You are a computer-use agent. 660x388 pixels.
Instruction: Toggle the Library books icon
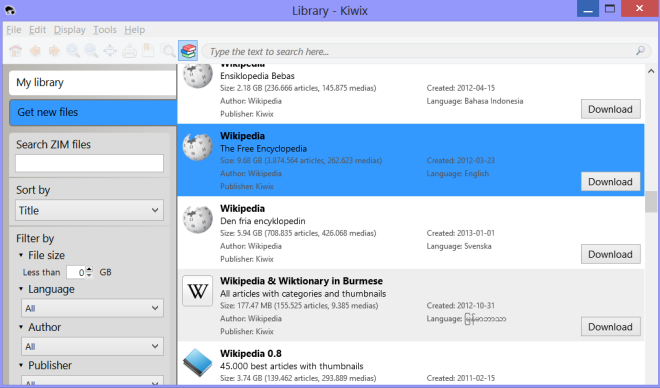[x=188, y=51]
